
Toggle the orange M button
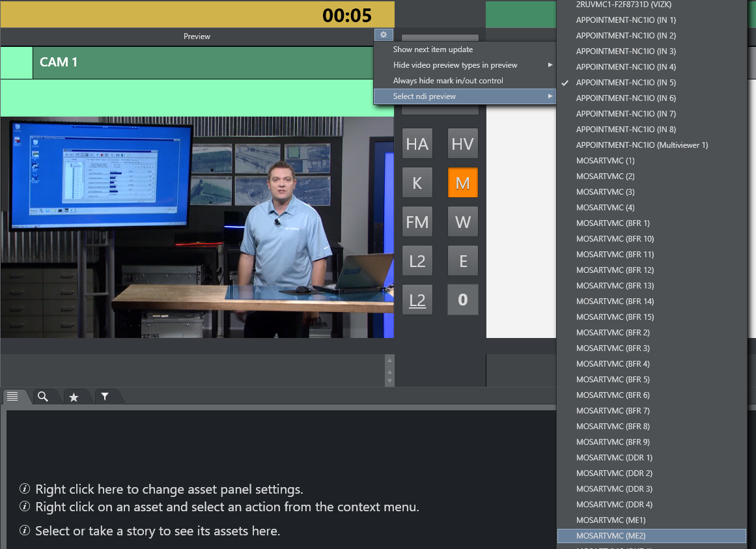tap(462, 183)
